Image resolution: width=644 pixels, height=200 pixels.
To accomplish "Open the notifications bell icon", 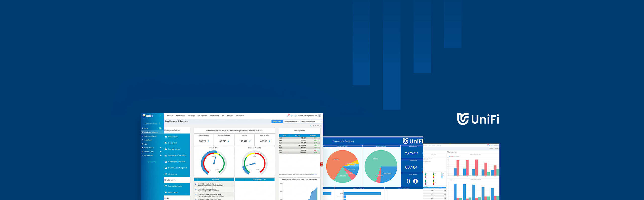I will (288, 116).
